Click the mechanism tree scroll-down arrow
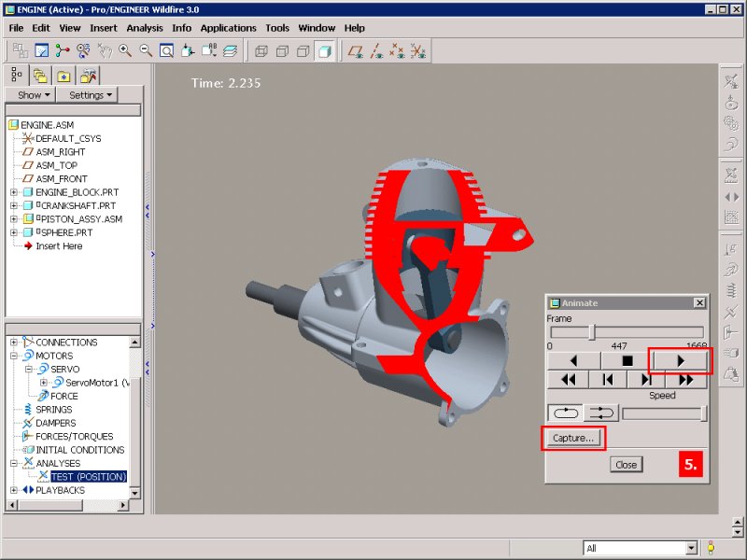This screenshot has width=747, height=560. point(134,493)
